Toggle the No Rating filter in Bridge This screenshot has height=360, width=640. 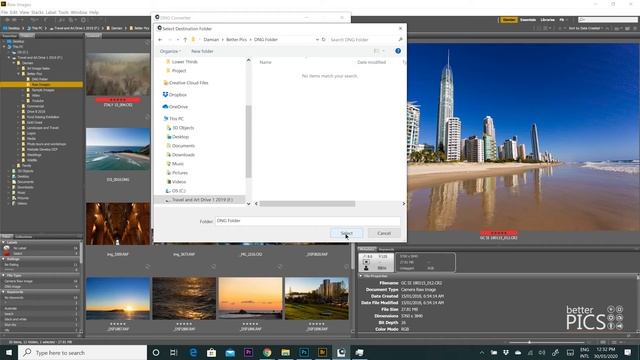pos(40,264)
